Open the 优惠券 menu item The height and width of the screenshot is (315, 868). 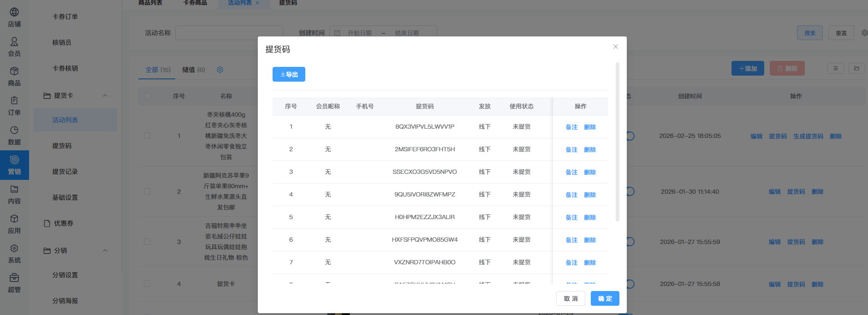click(x=64, y=223)
